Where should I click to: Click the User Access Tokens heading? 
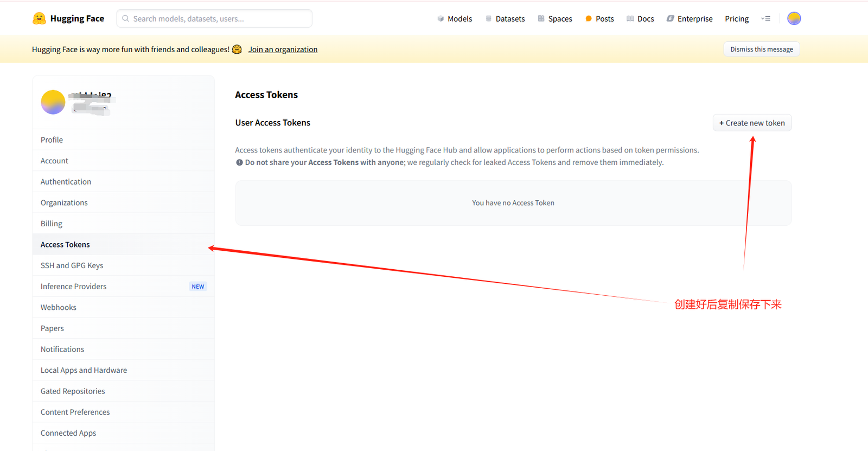273,123
